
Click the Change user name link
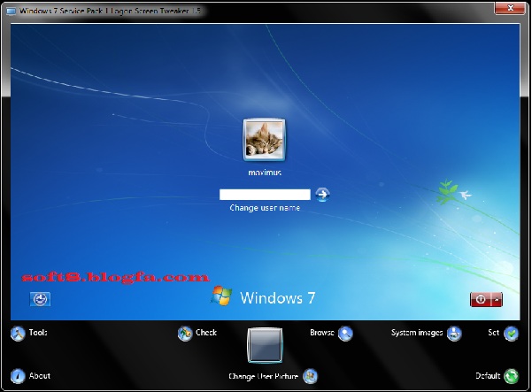(x=265, y=208)
